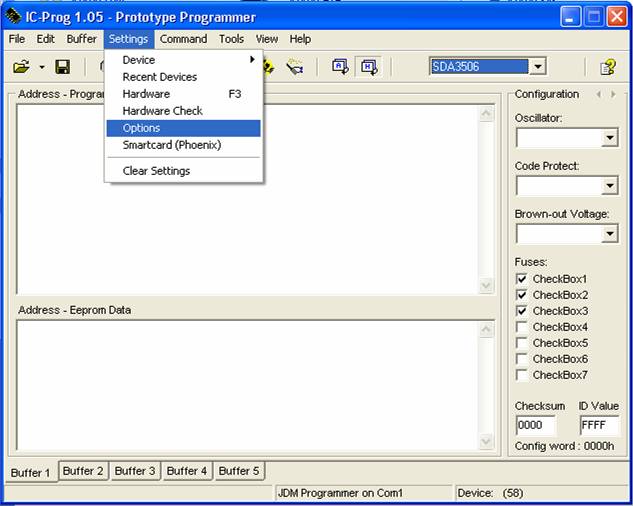Click the IC-Prog chip icon in title bar
This screenshot has height=506, width=633.
click(13, 17)
